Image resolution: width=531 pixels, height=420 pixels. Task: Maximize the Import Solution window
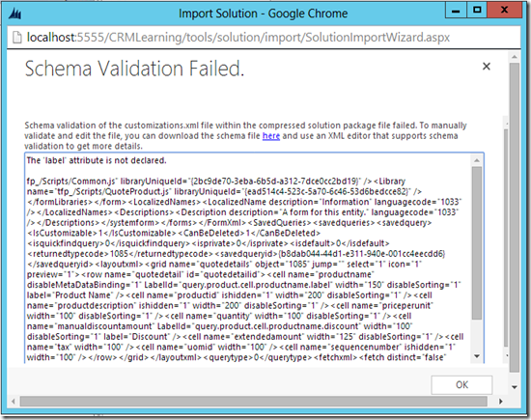[477, 11]
